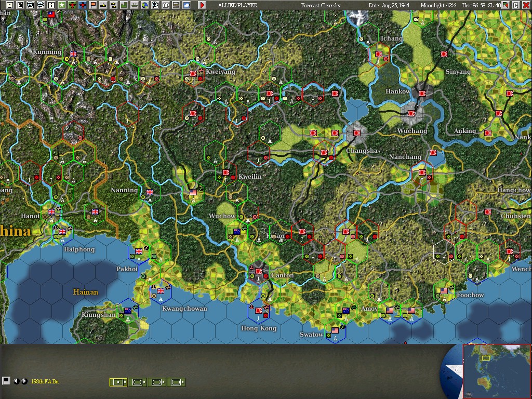Click the Sinyang city label

458,72
